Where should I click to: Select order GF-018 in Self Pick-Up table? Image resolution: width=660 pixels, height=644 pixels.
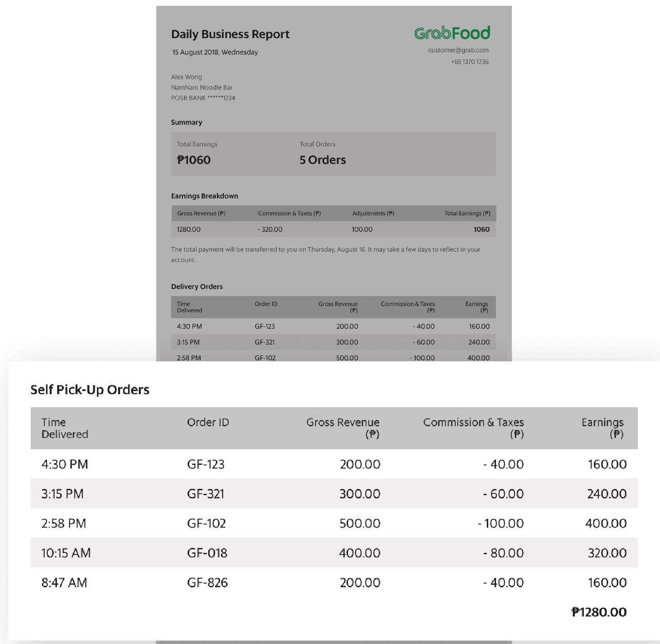tap(207, 553)
